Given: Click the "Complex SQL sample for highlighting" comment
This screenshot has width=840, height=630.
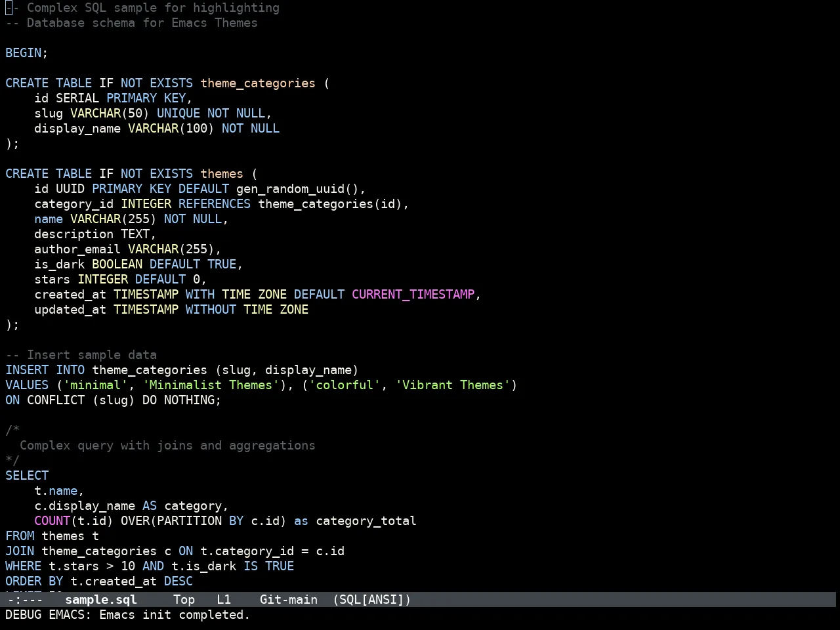Looking at the screenshot, I should pyautogui.click(x=153, y=8).
